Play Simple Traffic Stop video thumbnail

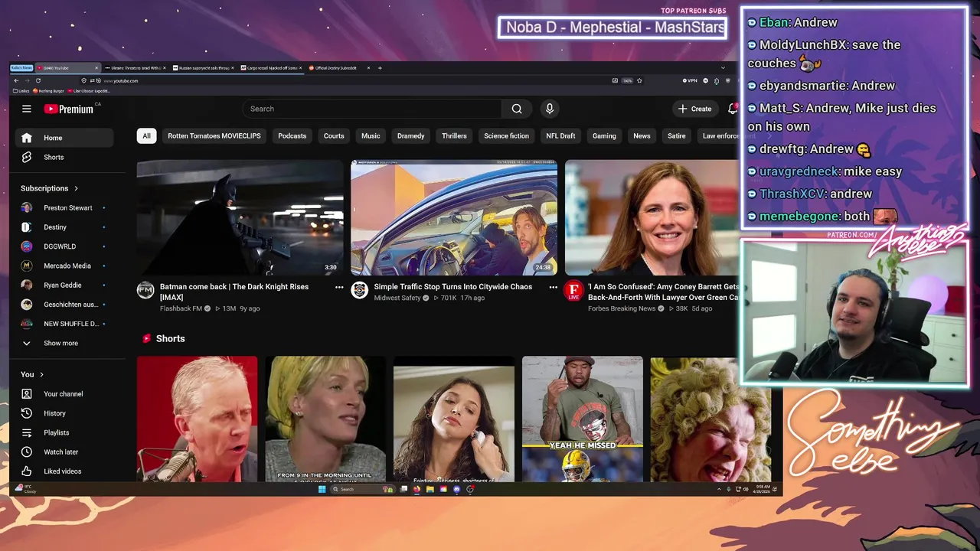(454, 217)
